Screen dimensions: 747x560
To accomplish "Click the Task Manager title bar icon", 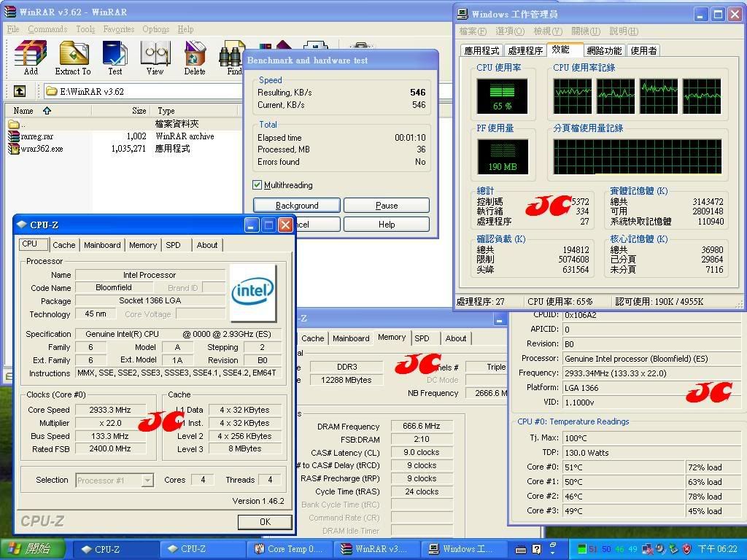I will (x=462, y=14).
